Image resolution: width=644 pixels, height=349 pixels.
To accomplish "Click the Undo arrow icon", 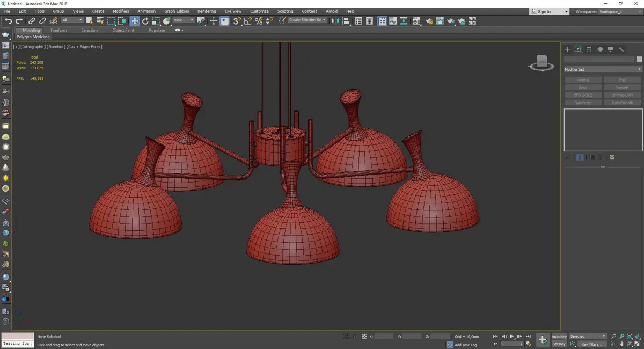I will coord(9,21).
